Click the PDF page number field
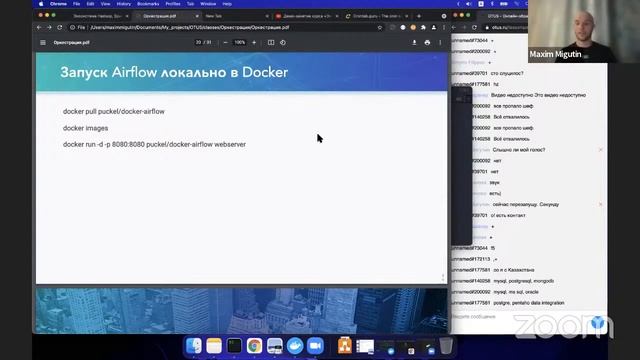Image resolution: width=640 pixels, height=360 pixels. 198,42
